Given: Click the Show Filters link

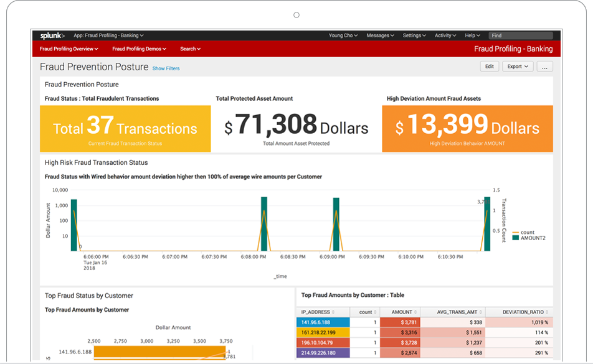Looking at the screenshot, I should [165, 68].
